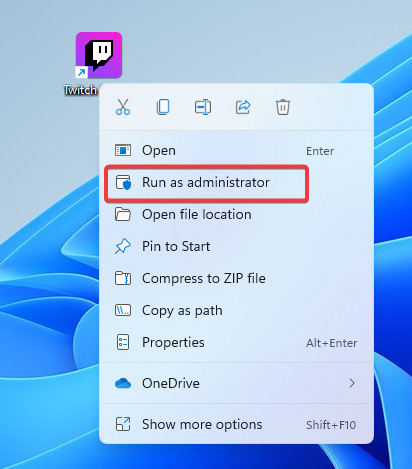Expand the OneDrive submenu
Image resolution: width=412 pixels, height=469 pixels.
(236, 383)
